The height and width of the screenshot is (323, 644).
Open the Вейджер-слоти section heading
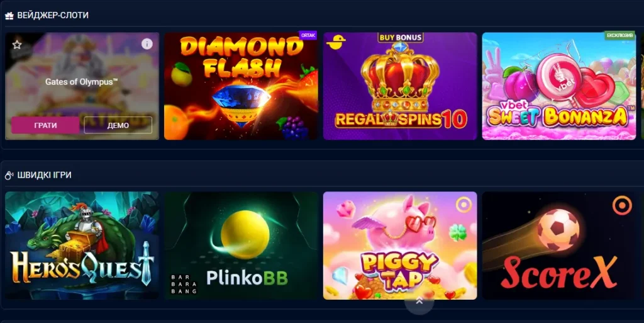(53, 16)
